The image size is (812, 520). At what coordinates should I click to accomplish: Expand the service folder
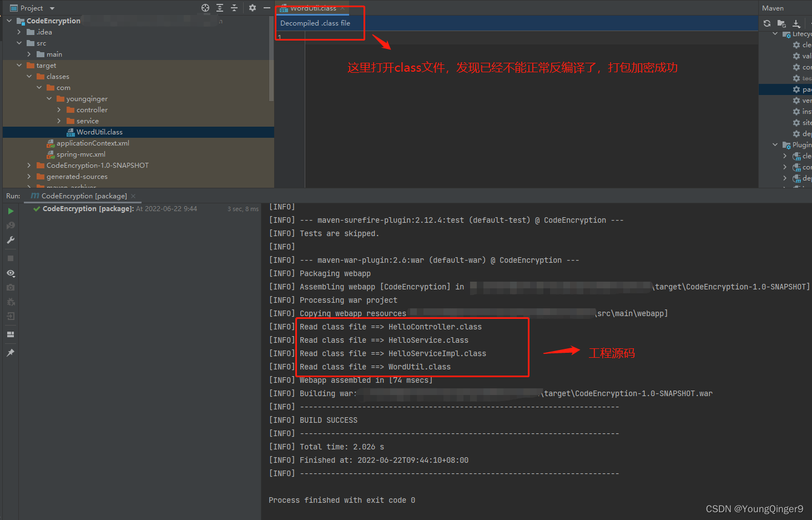[59, 121]
